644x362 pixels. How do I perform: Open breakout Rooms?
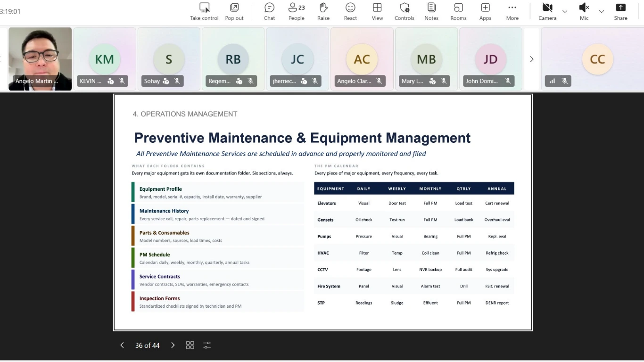point(458,12)
